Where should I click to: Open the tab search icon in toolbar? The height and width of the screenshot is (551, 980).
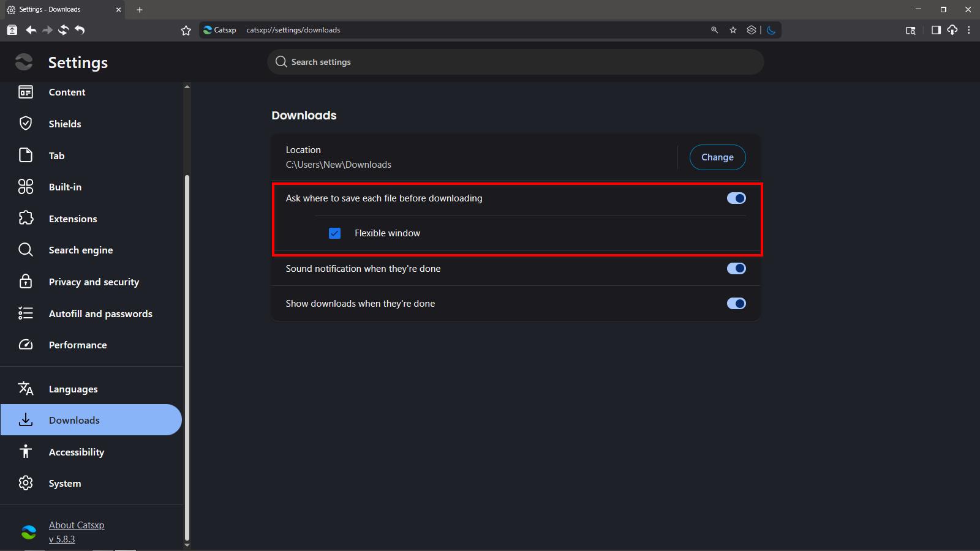(x=911, y=30)
